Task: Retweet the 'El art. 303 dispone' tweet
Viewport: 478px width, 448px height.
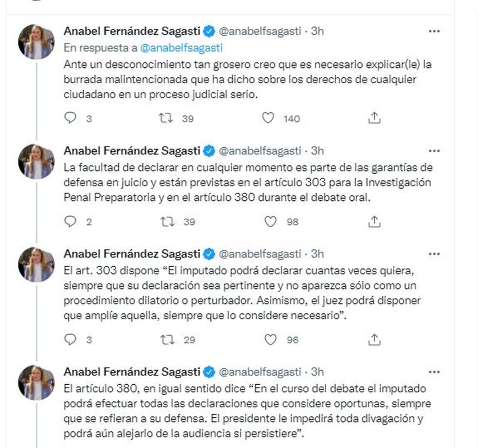Action: tap(167, 339)
